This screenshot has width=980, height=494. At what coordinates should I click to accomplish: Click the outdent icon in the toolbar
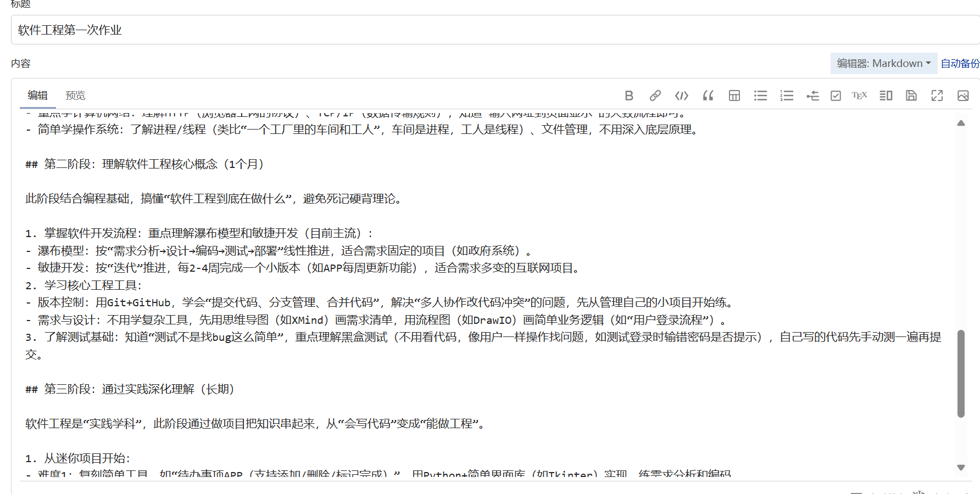(812, 96)
